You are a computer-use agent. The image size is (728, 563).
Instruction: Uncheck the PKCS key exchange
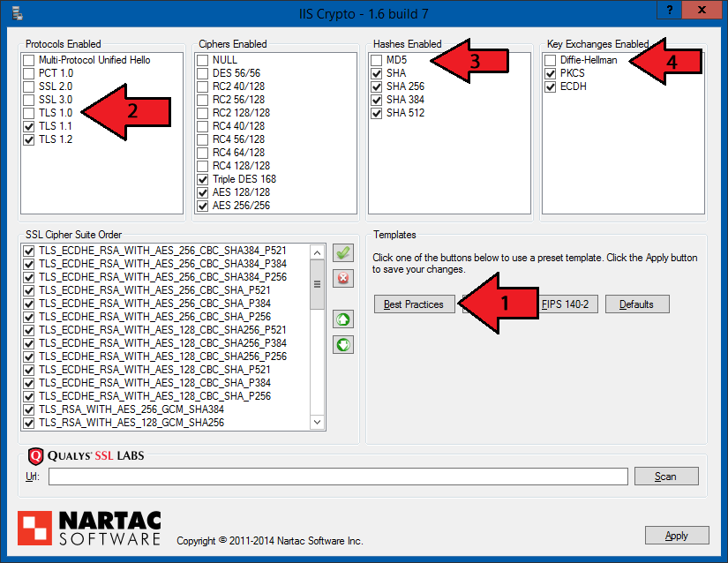pos(550,73)
